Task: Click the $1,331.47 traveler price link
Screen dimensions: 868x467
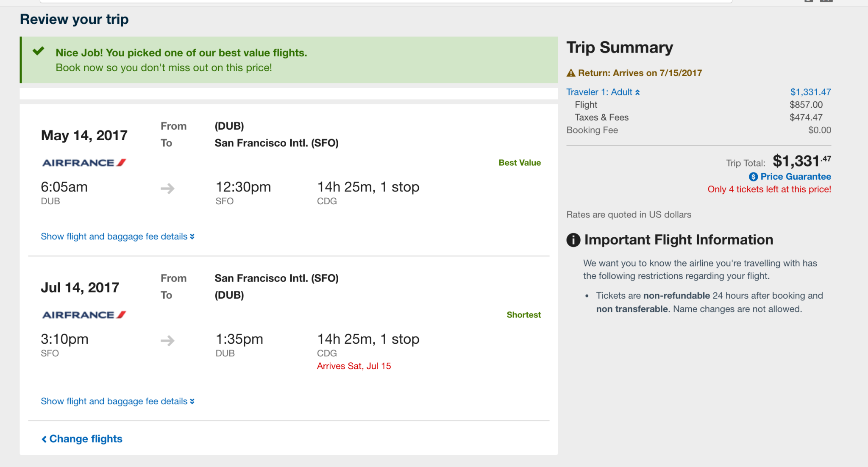Action: point(810,92)
